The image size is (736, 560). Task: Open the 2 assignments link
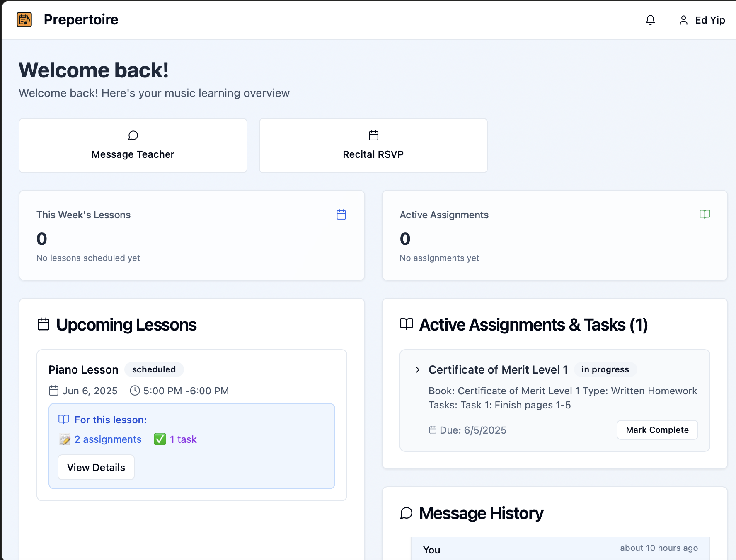(107, 439)
